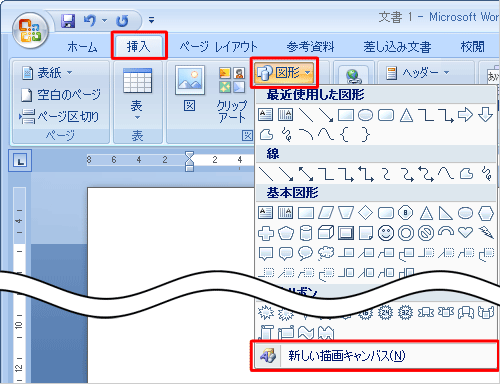
Task: Undo the last action
Action: pyautogui.click(x=90, y=21)
